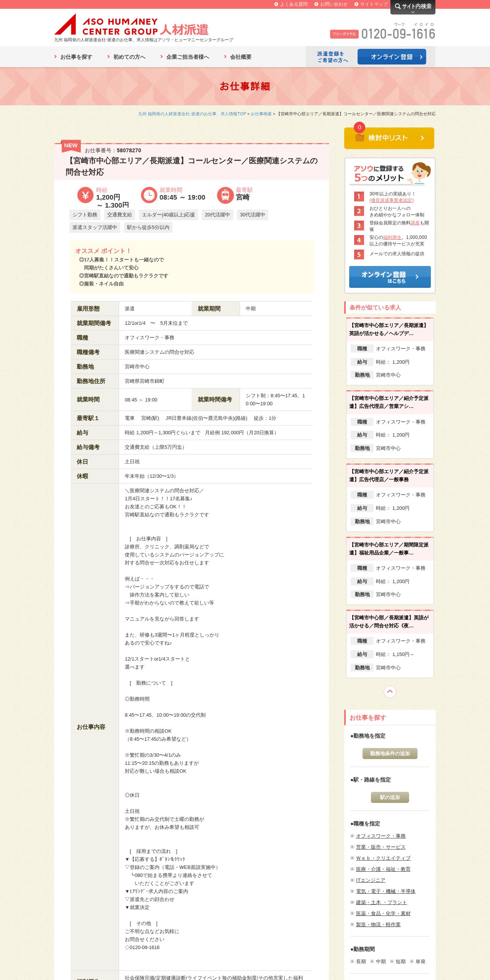Click phone number 0120-09-1616 in header
Viewport: 490px width, 980px height.
tap(398, 34)
